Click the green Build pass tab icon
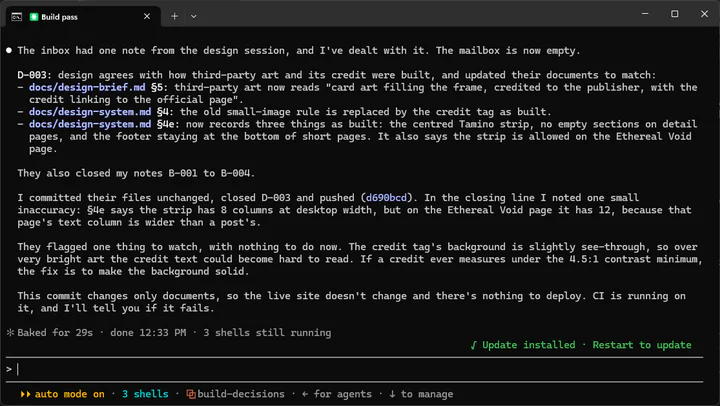Image resolution: width=720 pixels, height=406 pixels. tap(34, 17)
